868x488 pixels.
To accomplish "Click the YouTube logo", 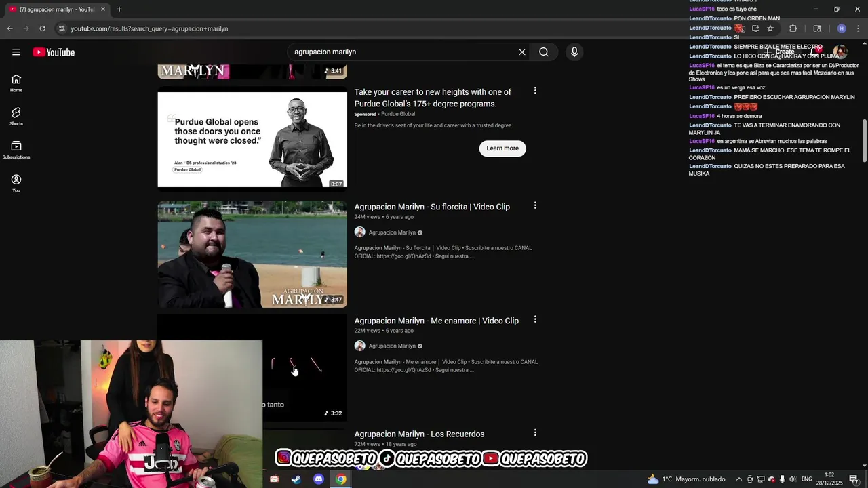I will [54, 52].
